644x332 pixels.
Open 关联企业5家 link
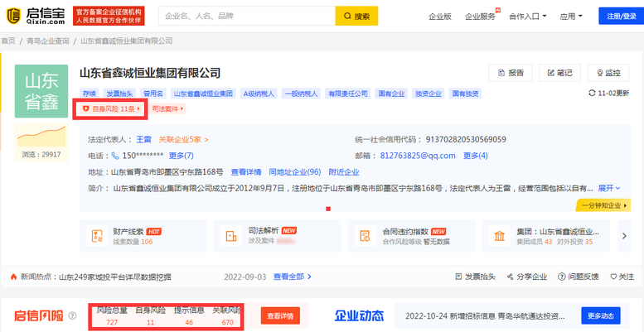[x=184, y=140]
